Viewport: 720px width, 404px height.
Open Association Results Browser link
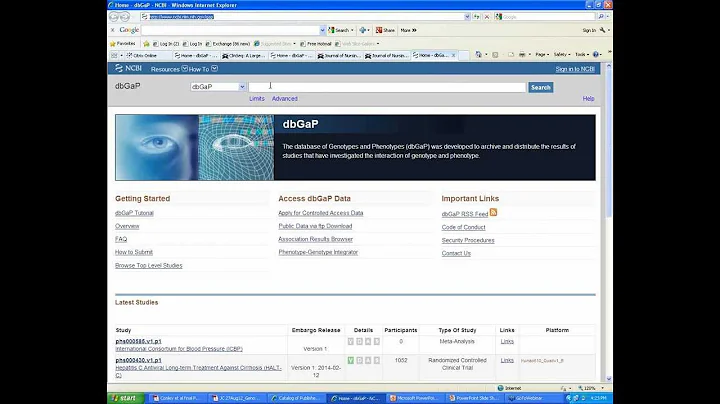click(x=315, y=239)
